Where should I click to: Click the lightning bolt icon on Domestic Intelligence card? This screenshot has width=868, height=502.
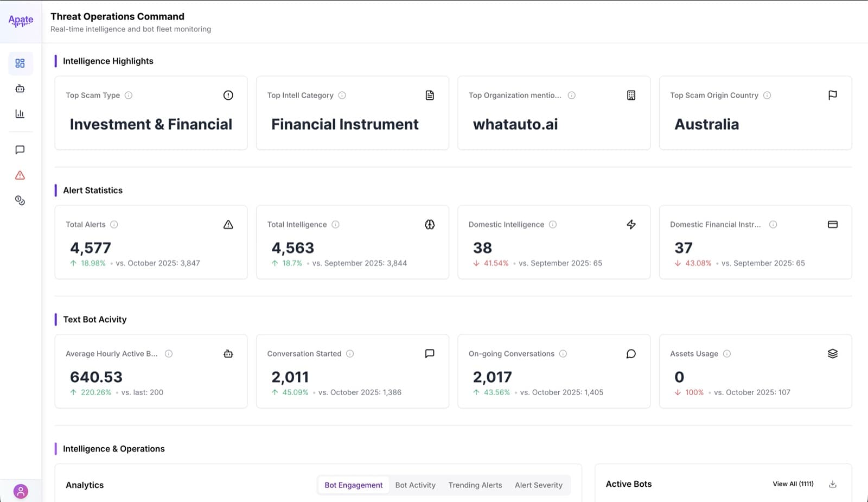(631, 225)
